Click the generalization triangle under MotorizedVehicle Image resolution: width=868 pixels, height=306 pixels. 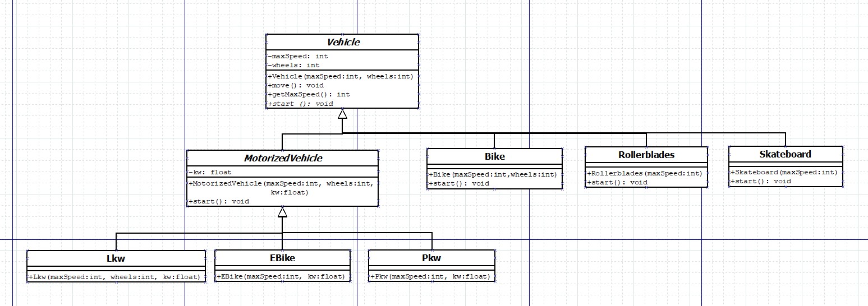[282, 212]
